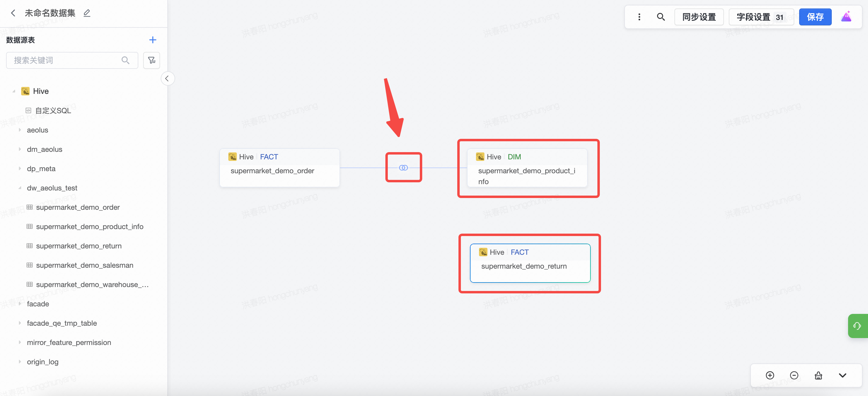The height and width of the screenshot is (396, 868).
Task: Open the three-dot more options menu
Action: (639, 17)
